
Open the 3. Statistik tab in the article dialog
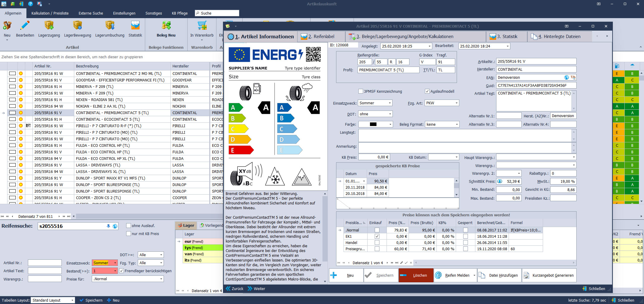tap(507, 37)
